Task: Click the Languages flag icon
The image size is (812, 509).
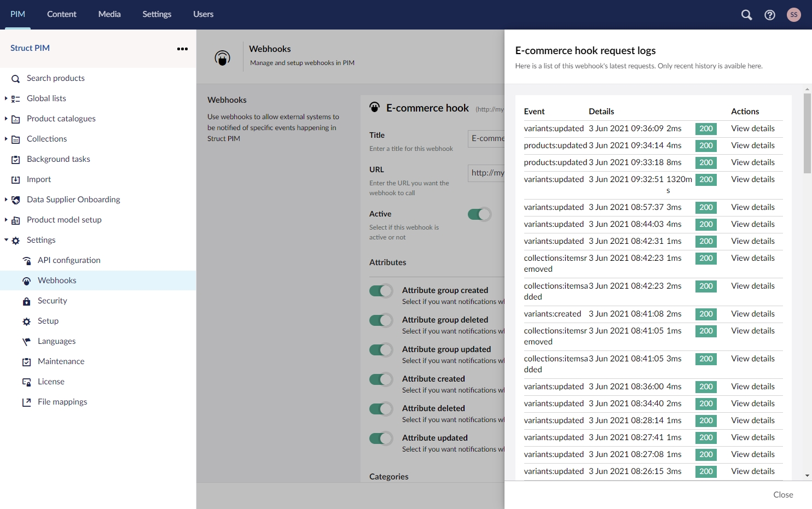Action: point(26,342)
